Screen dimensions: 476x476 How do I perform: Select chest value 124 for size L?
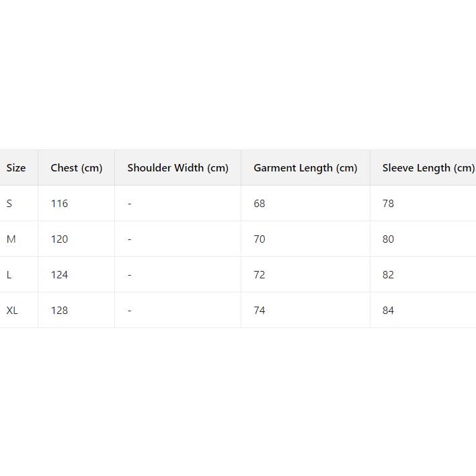point(59,275)
